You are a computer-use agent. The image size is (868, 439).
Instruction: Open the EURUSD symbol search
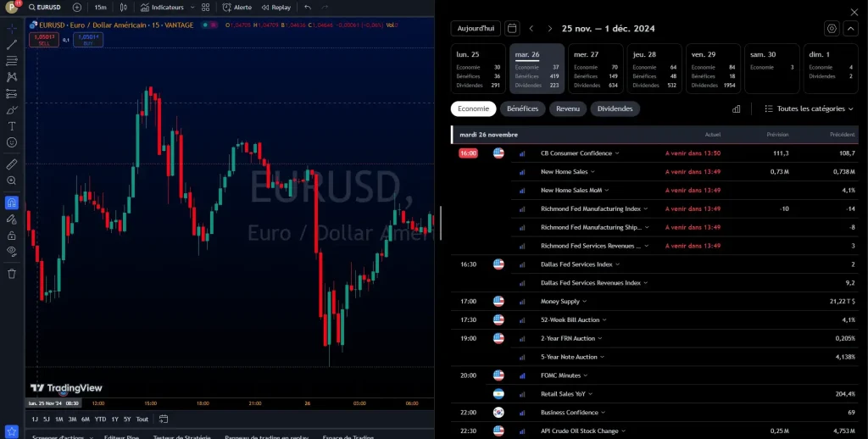pos(44,7)
